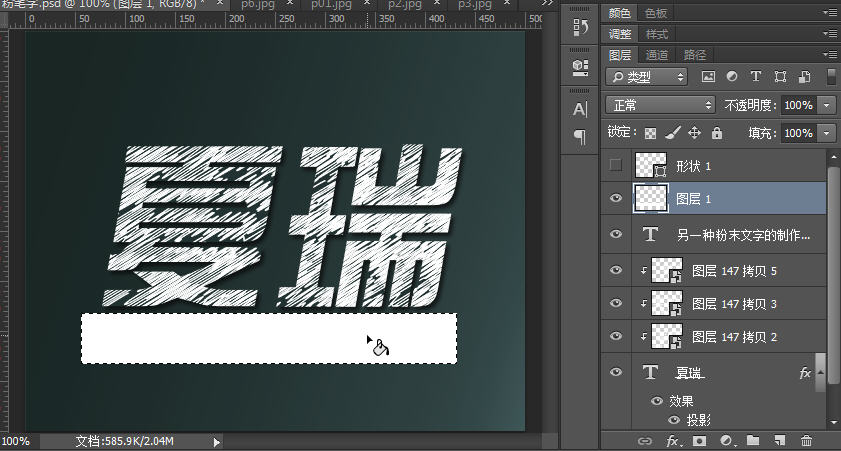
Task: Filter layers by pixel image icon
Action: pos(708,77)
